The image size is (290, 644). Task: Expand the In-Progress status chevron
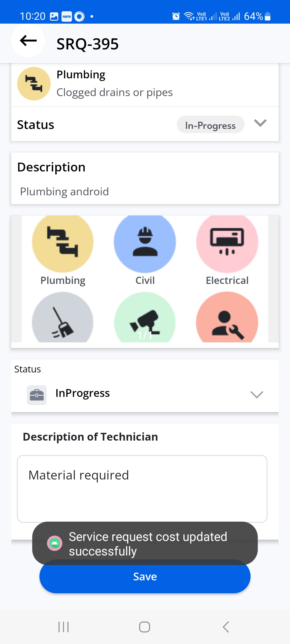pos(260,123)
